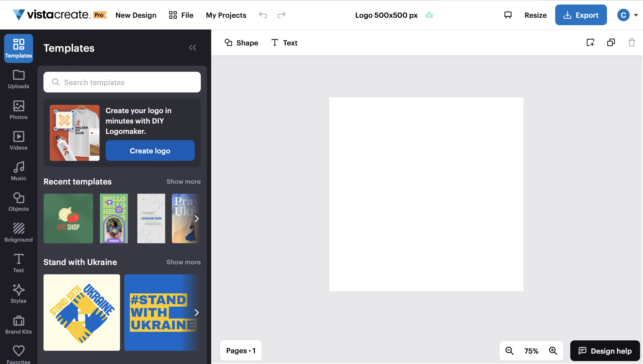Image resolution: width=643 pixels, height=364 pixels.
Task: Go to My Projects
Action: 226,15
